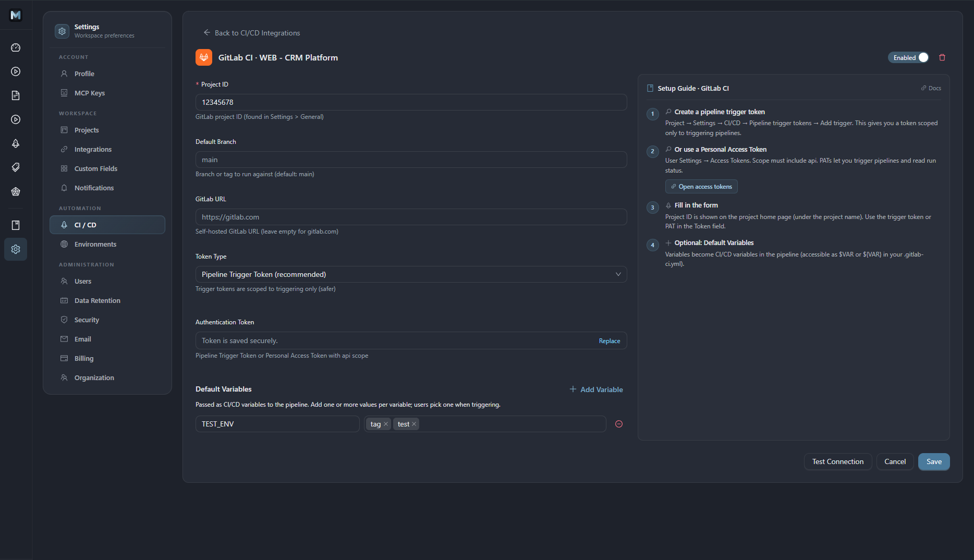Click "Create a pipeline trigger token" step heading
The height and width of the screenshot is (560, 974).
click(x=720, y=112)
